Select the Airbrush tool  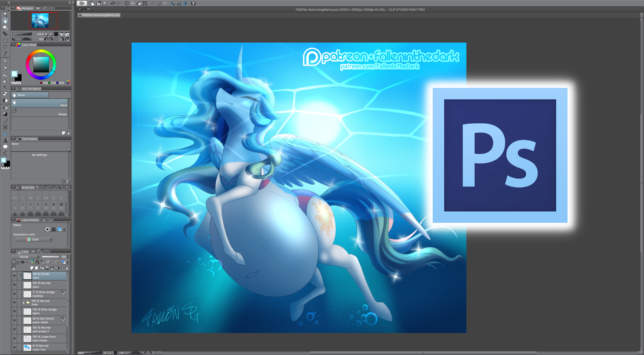pyautogui.click(x=5, y=81)
